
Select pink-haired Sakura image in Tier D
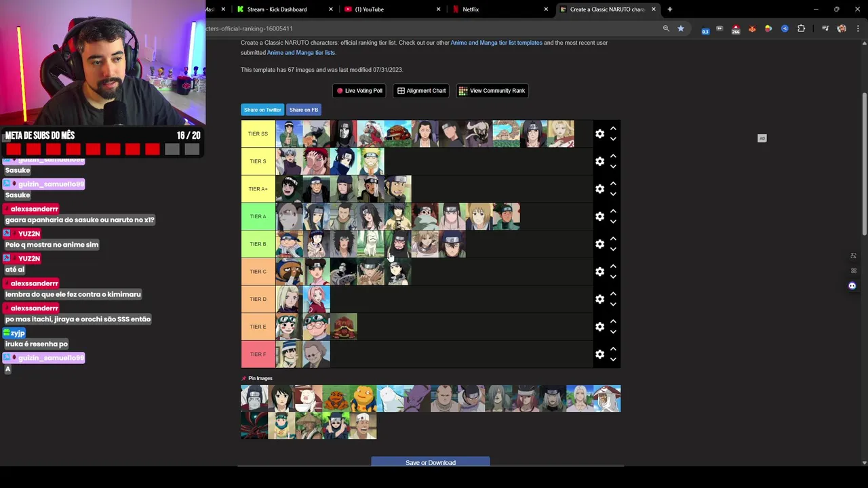click(x=316, y=299)
